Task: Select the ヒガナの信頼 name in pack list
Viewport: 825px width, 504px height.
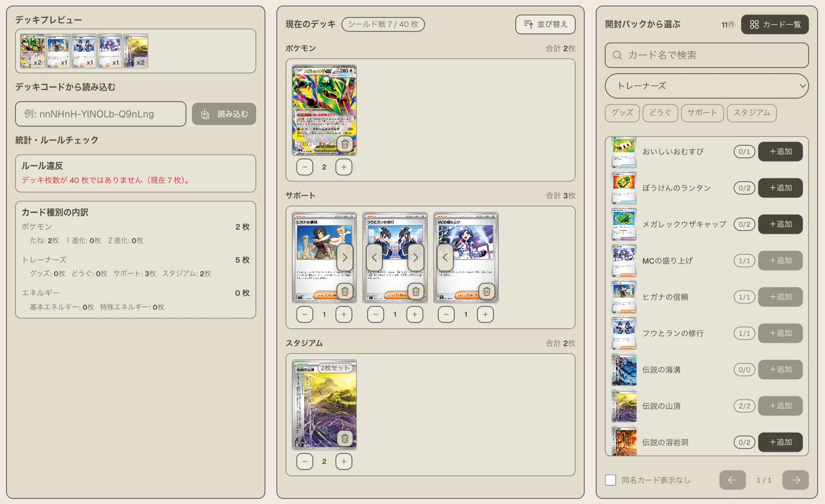Action: click(x=665, y=297)
